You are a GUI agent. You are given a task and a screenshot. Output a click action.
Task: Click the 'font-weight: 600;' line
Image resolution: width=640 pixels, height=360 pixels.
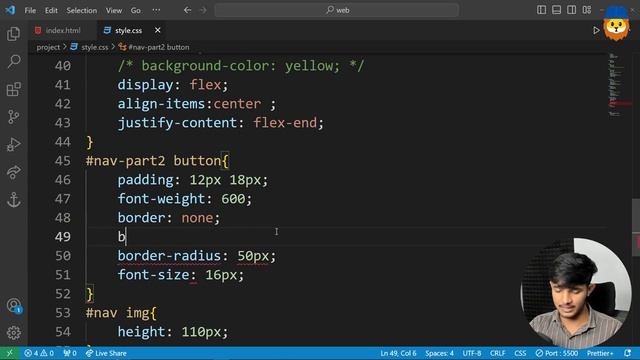click(185, 199)
